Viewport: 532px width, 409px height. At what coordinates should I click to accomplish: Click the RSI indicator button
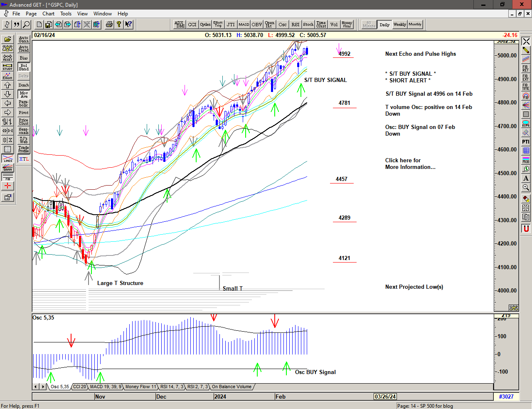(x=295, y=25)
